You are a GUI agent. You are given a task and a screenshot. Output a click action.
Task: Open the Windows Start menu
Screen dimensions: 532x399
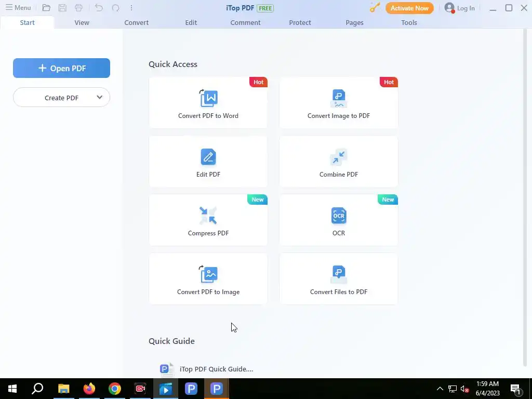coord(12,389)
